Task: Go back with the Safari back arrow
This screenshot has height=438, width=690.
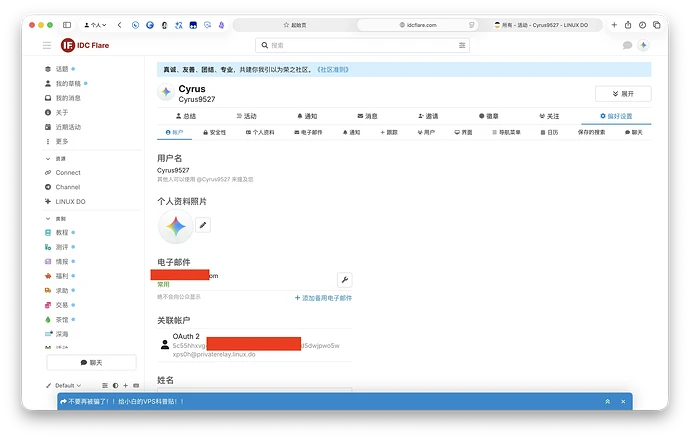Action: point(120,25)
